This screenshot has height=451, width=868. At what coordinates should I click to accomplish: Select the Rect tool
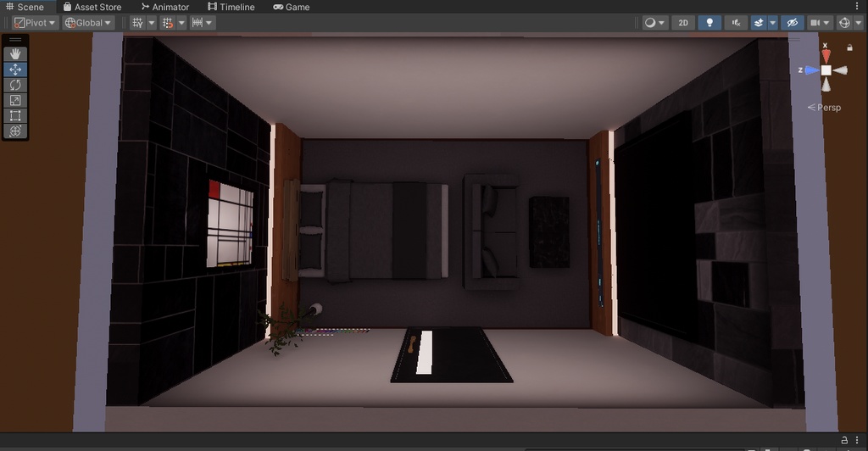pos(15,115)
